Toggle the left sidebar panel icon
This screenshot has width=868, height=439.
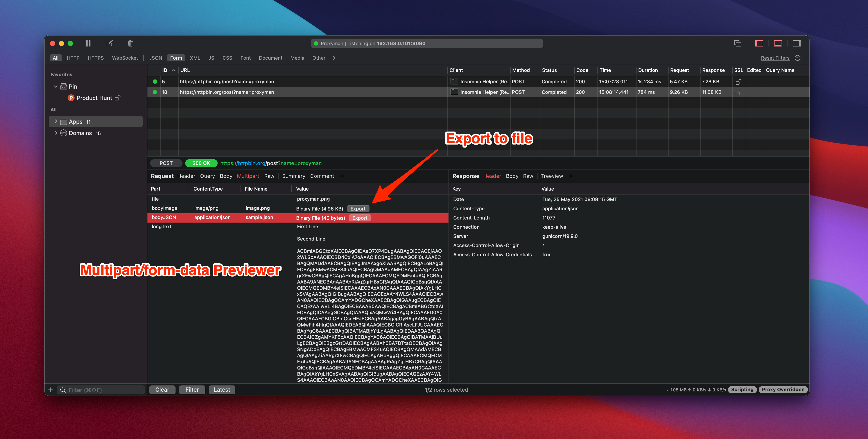[x=759, y=43]
